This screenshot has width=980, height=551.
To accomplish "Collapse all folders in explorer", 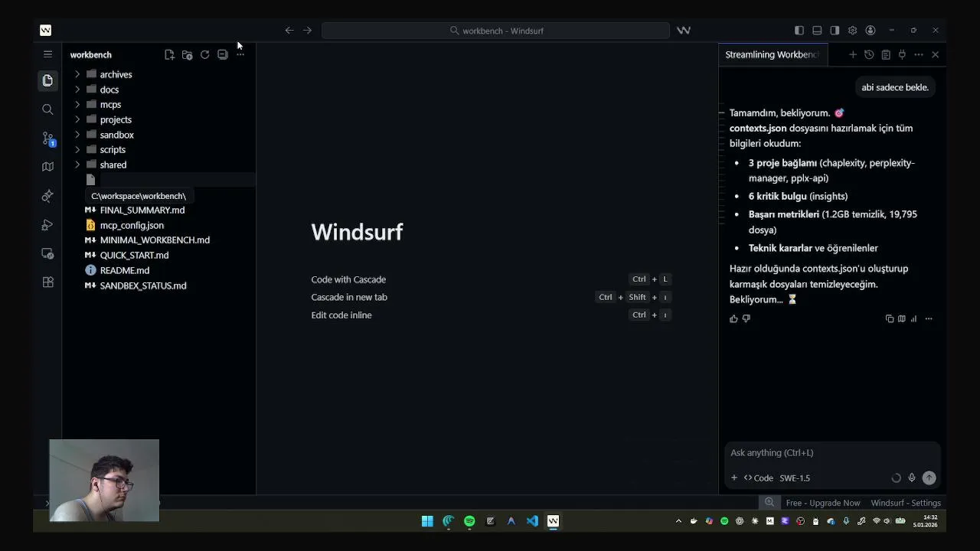I will (x=222, y=54).
